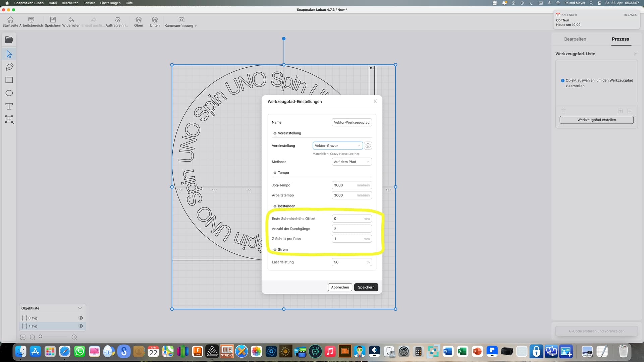Click the Name field Vektor-Werkzeugpfad
The height and width of the screenshot is (362, 644).
pos(352,122)
